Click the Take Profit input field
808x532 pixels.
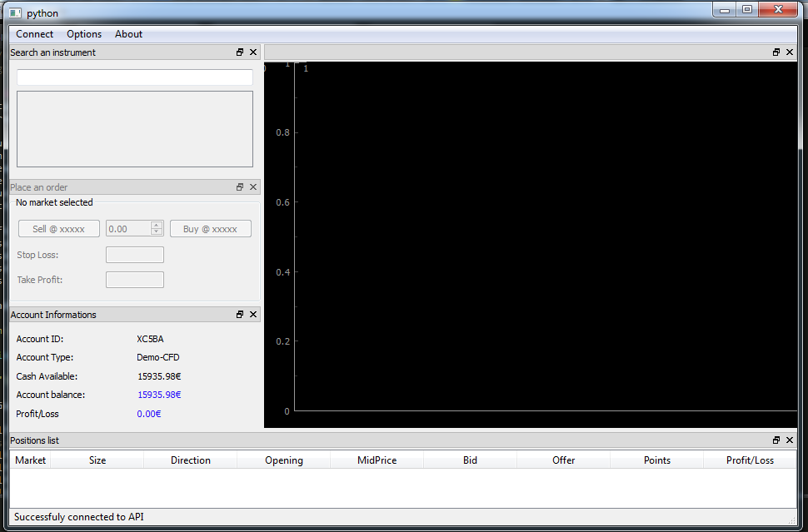click(134, 280)
